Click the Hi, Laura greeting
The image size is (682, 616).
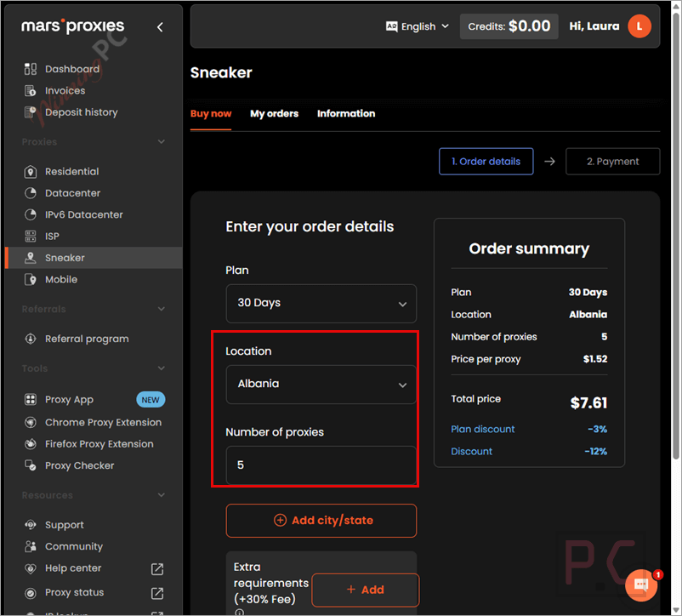(594, 26)
